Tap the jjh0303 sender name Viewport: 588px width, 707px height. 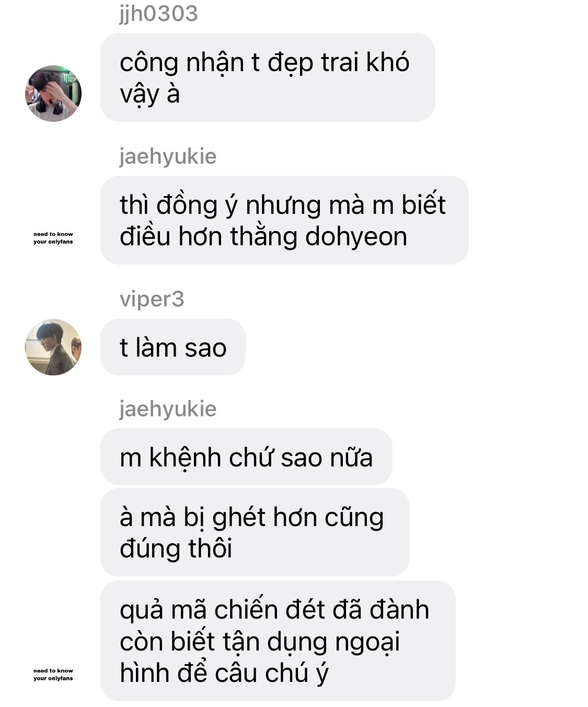click(x=159, y=14)
